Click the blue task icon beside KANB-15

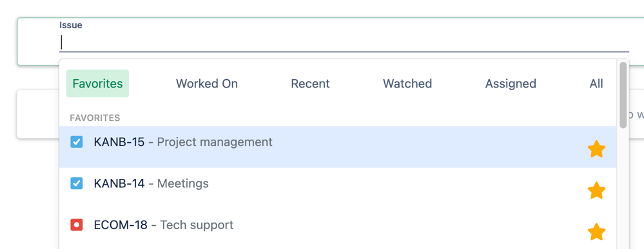77,142
